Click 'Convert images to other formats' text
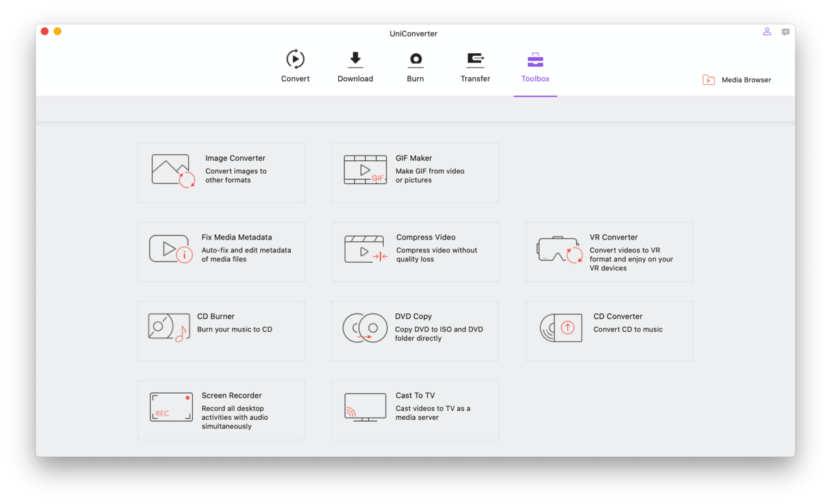831x504 pixels. 236,176
